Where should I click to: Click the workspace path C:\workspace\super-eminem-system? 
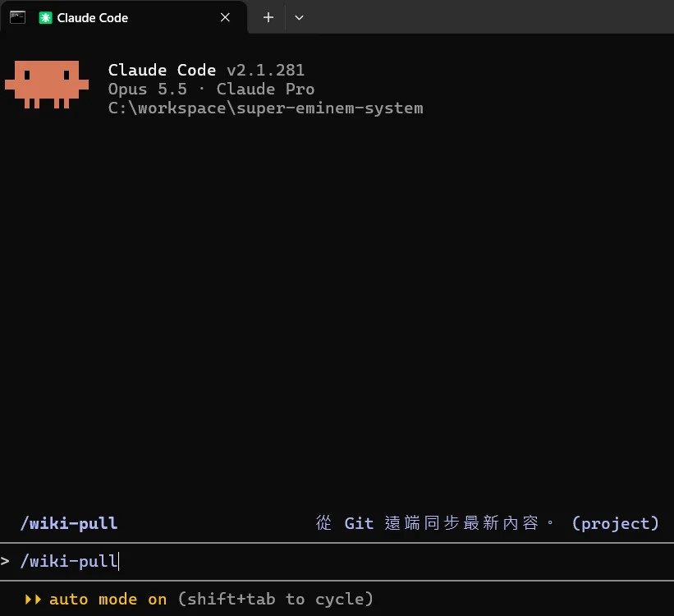tap(266, 108)
